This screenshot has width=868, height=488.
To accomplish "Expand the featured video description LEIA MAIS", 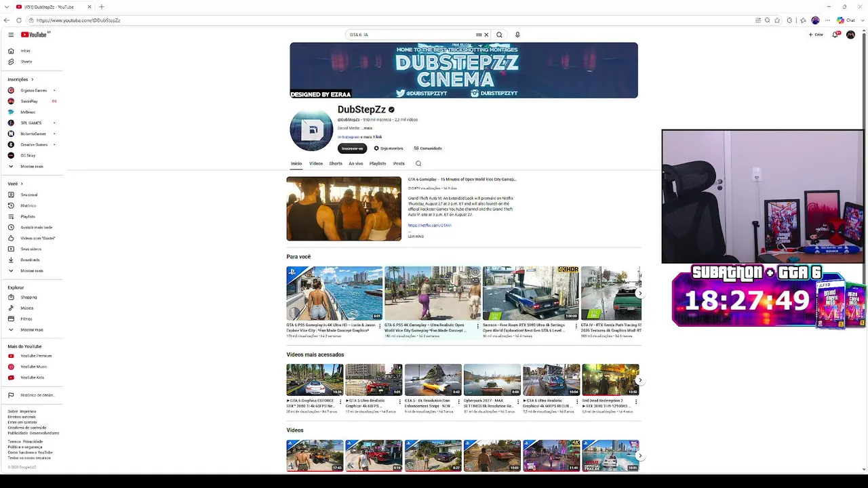I will click(x=416, y=237).
